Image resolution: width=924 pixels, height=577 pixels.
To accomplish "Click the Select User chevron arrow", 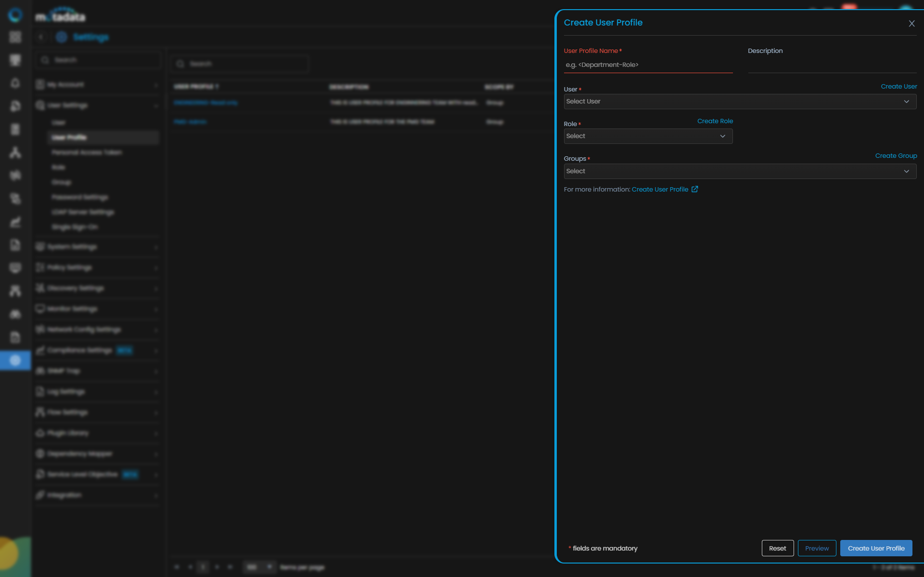I will tap(906, 102).
